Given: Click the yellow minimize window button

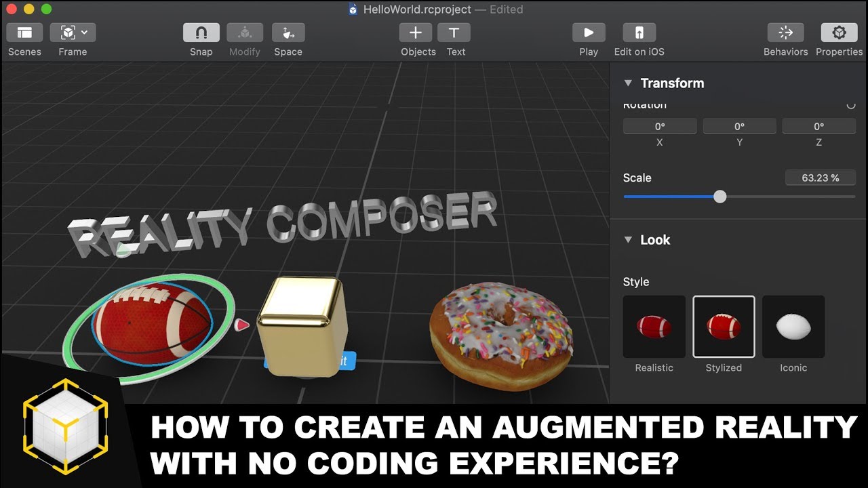Looking at the screenshot, I should (x=28, y=9).
